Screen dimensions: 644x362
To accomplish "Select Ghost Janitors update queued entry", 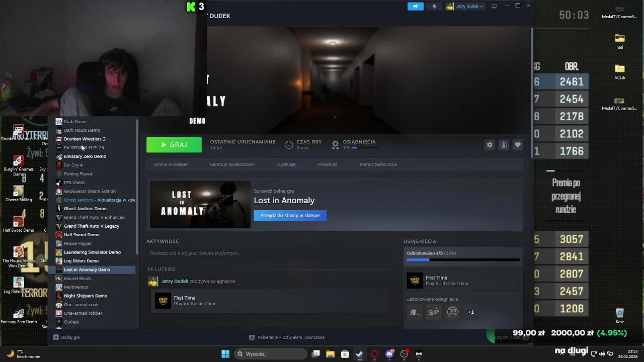I will point(96,200).
